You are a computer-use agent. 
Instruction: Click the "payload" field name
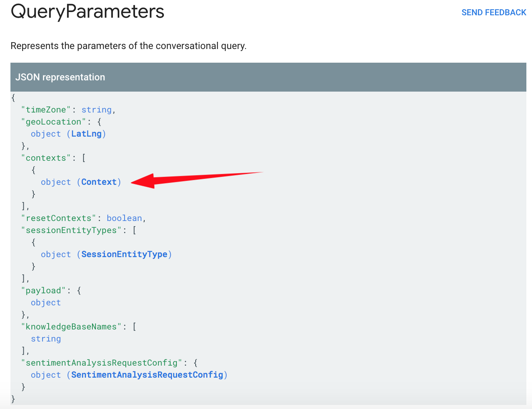tap(43, 290)
